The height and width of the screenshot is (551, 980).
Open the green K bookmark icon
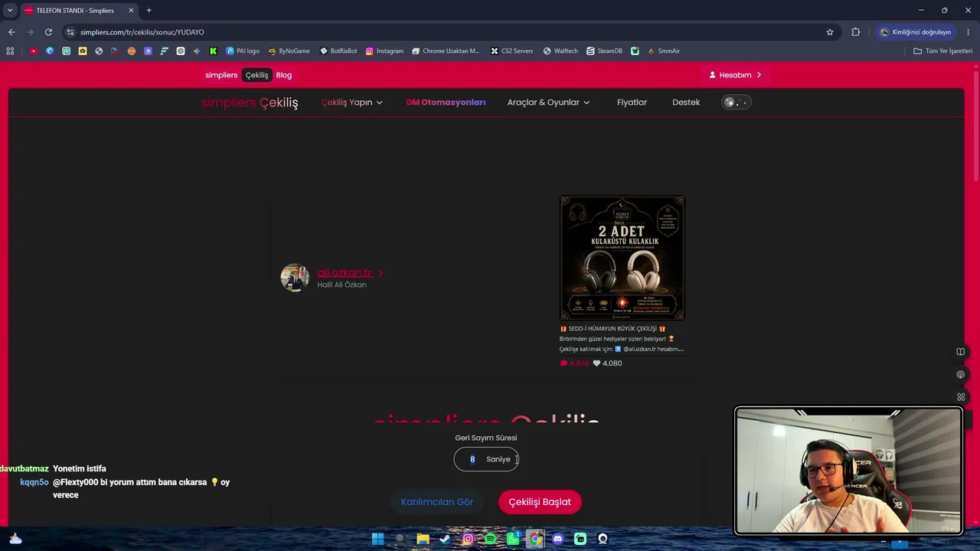(x=213, y=51)
